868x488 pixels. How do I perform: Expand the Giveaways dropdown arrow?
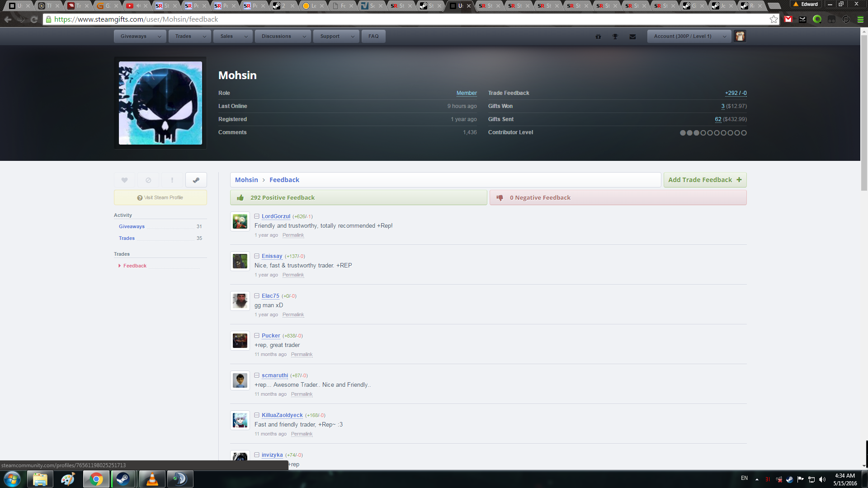pos(160,37)
